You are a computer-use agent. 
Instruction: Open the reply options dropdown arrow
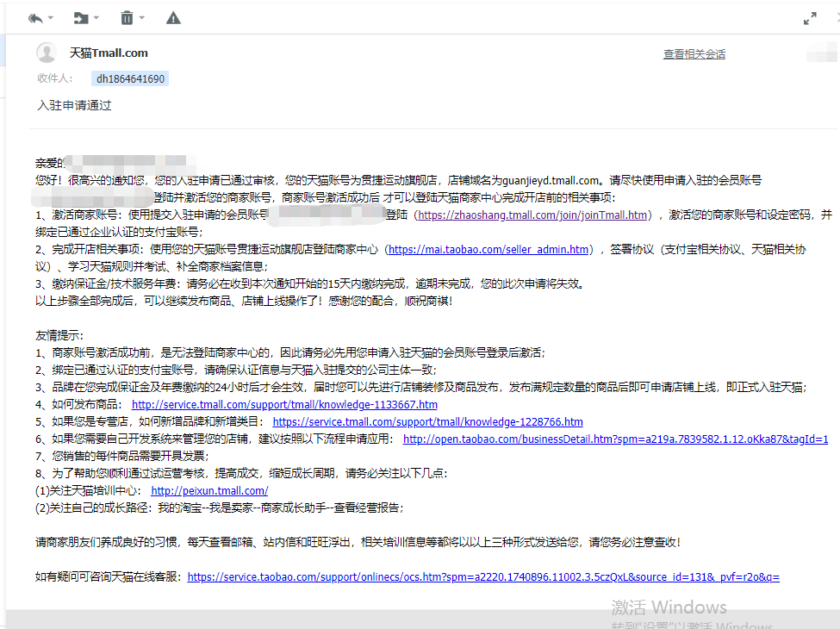[x=51, y=18]
